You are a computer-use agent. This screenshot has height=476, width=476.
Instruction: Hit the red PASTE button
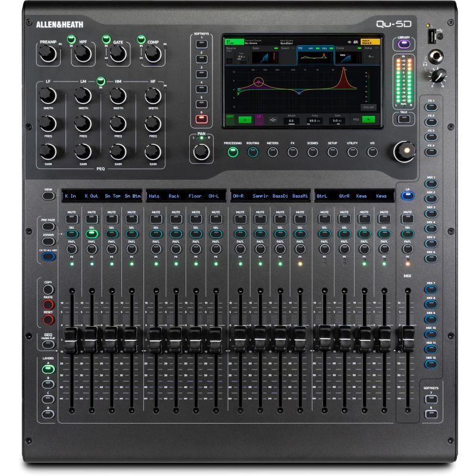tap(48, 305)
